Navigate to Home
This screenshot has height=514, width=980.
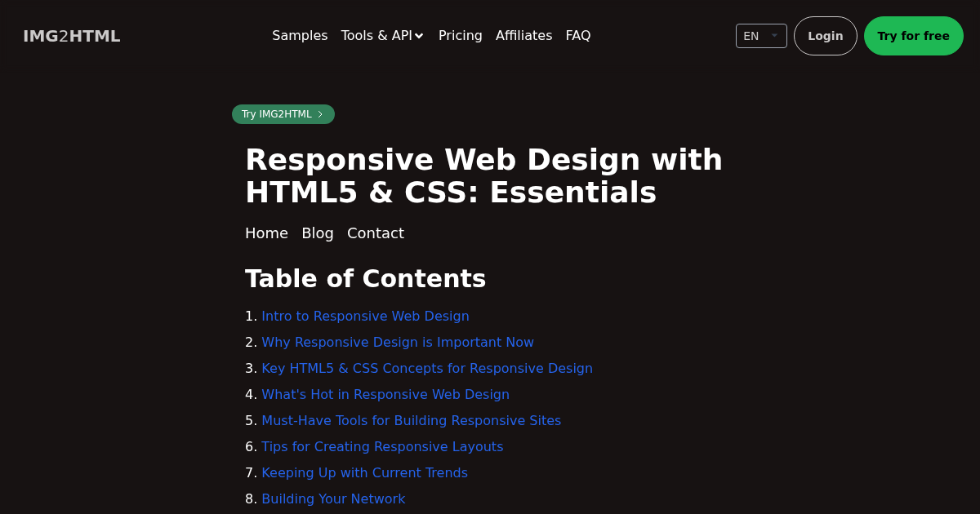point(266,233)
